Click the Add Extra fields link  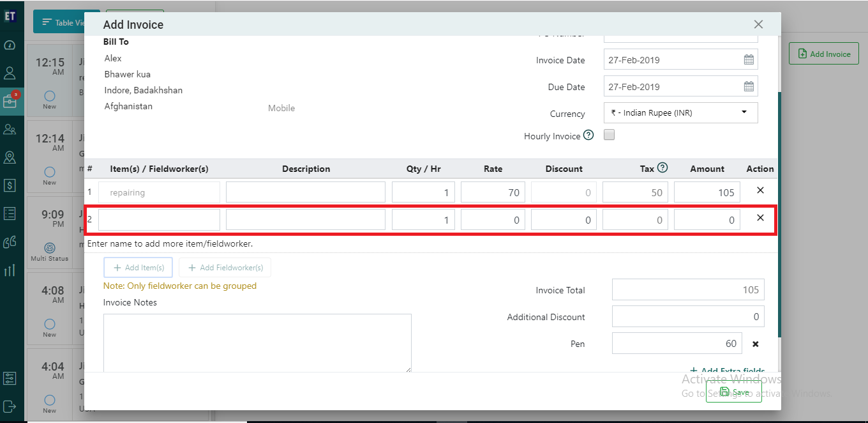coord(728,371)
